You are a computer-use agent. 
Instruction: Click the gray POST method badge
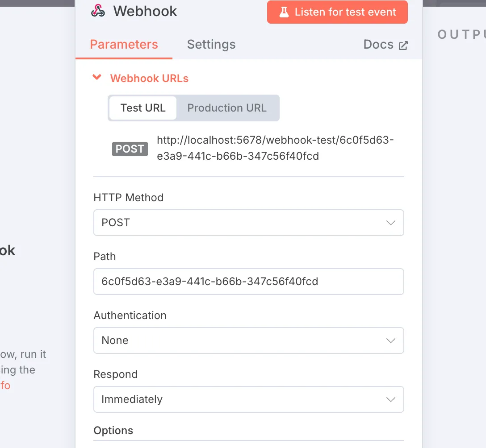[x=130, y=149]
